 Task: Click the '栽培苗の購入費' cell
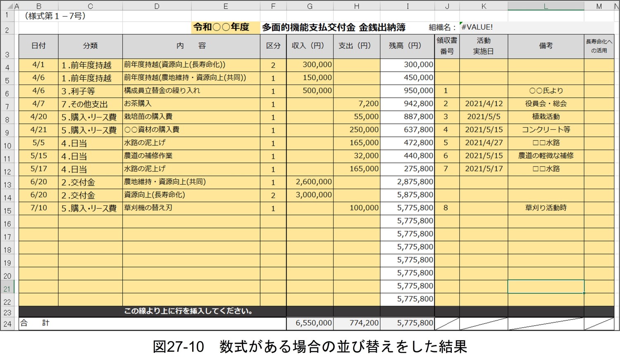(191, 117)
